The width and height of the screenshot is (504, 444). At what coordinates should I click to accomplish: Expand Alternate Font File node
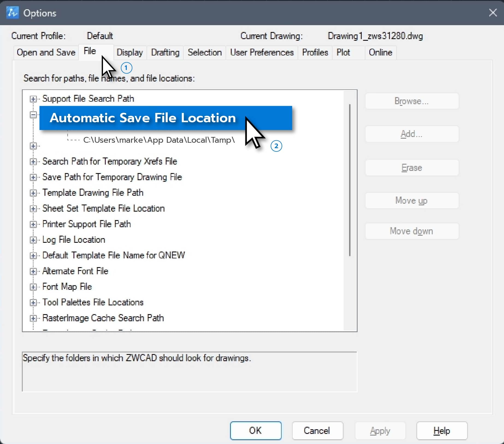click(x=33, y=271)
